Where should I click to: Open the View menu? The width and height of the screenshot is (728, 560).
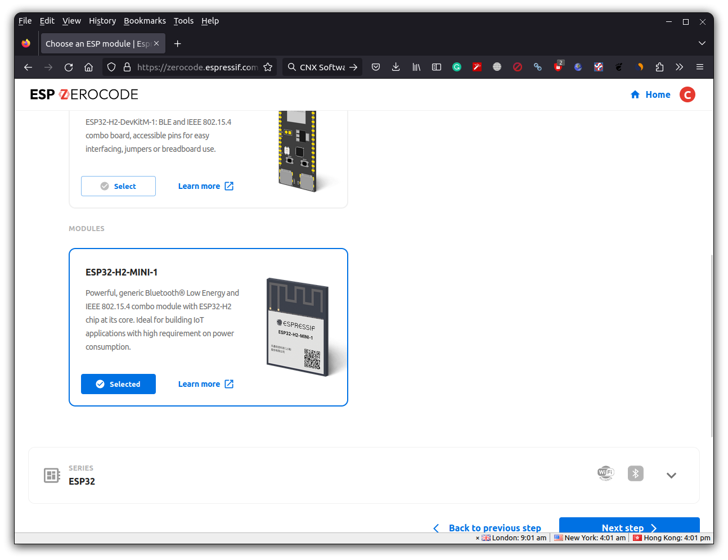pyautogui.click(x=71, y=21)
